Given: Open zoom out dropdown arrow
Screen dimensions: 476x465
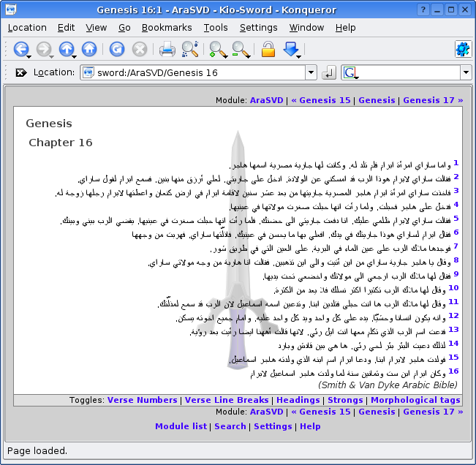Looking at the screenshot, I should point(249,57).
